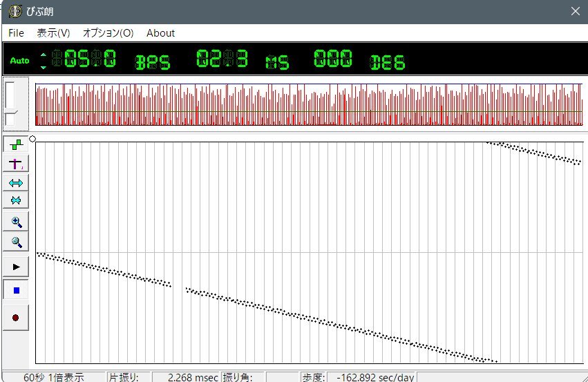
Task: Click the 歩度 status label
Action: (x=314, y=377)
